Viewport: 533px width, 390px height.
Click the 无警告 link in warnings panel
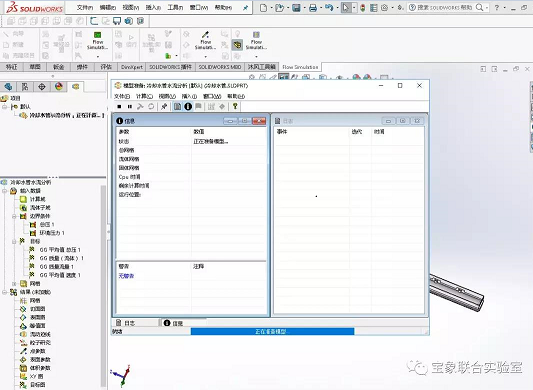point(126,276)
